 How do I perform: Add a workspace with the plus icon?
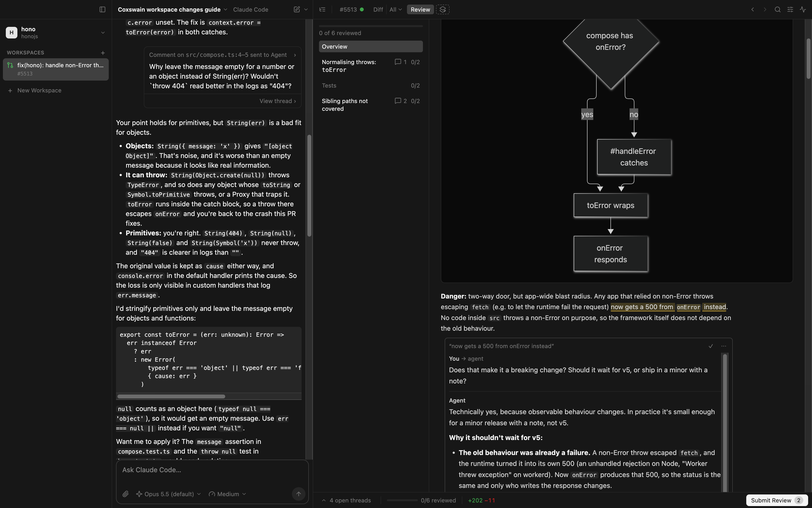click(103, 53)
